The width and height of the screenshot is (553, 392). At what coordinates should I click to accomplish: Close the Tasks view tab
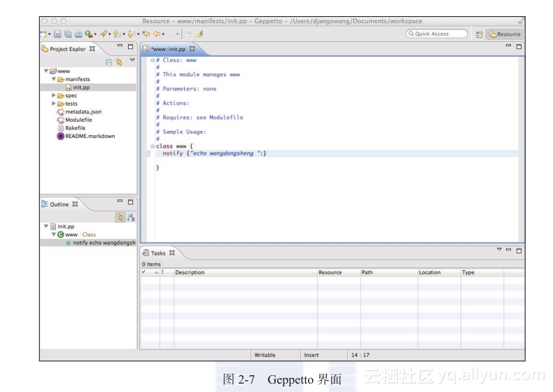pos(171,253)
